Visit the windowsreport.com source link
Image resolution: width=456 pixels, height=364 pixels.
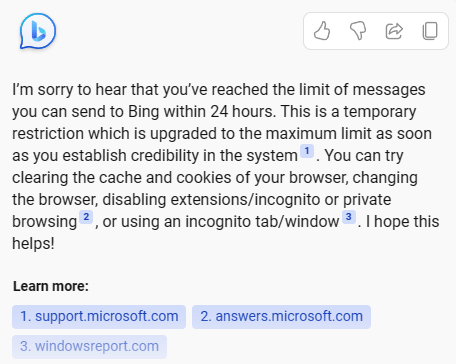pyautogui.click(x=89, y=347)
